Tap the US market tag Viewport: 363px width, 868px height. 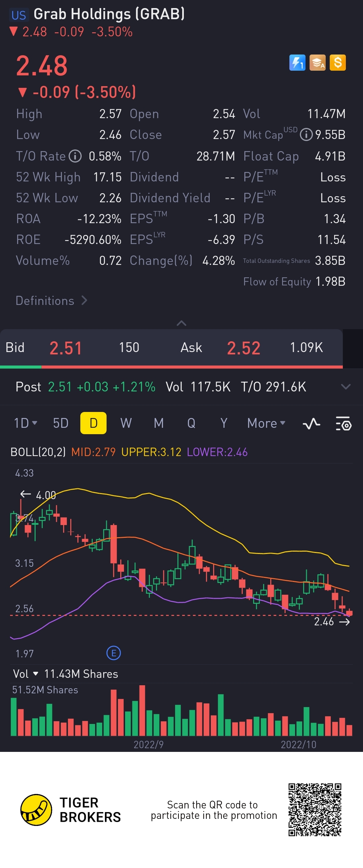pyautogui.click(x=19, y=15)
